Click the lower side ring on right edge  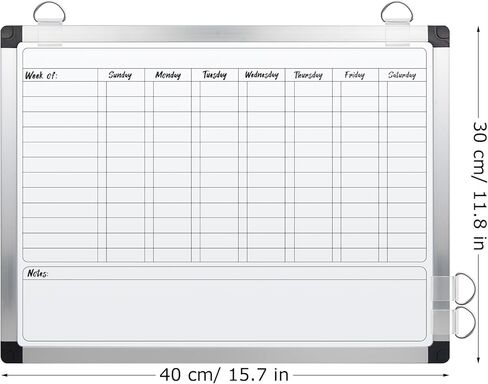click(x=465, y=322)
